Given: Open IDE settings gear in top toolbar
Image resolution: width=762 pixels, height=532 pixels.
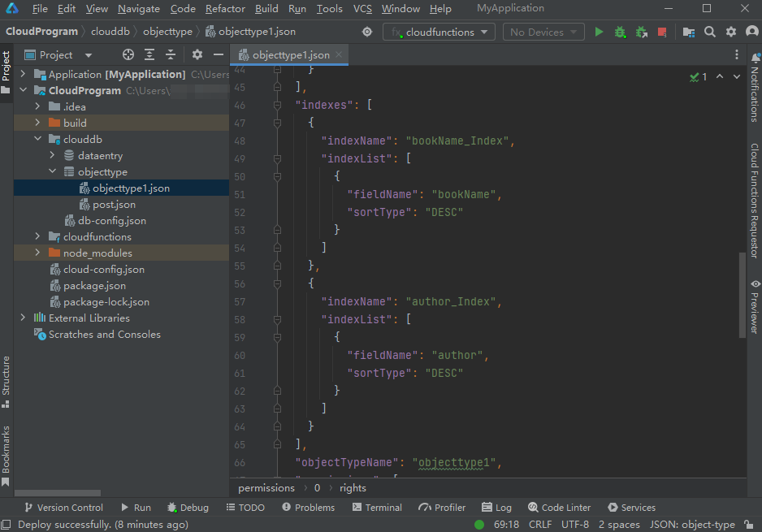Looking at the screenshot, I should tap(731, 32).
